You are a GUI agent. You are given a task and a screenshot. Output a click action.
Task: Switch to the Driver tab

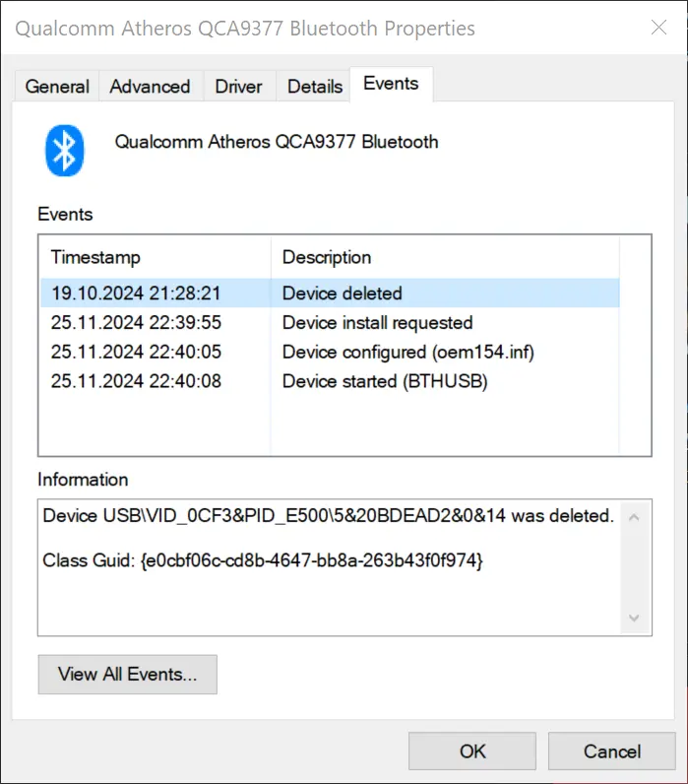[x=238, y=86]
